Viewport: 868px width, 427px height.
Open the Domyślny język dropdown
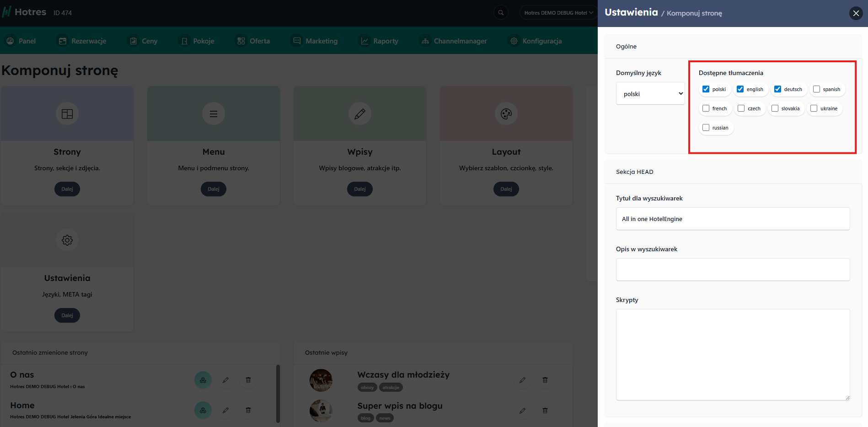pyautogui.click(x=650, y=94)
